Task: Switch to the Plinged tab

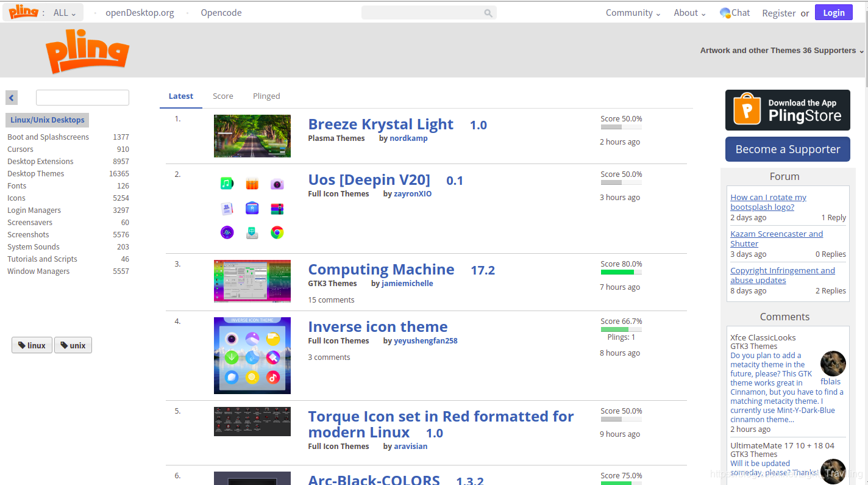Action: click(x=266, y=96)
